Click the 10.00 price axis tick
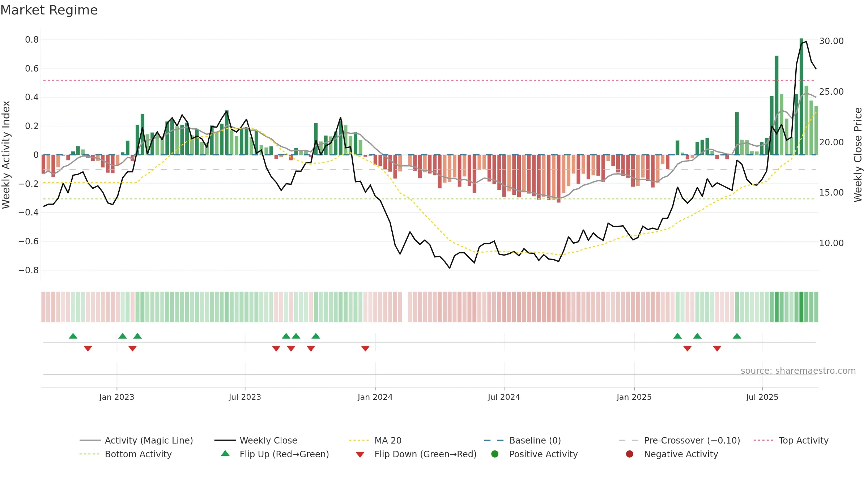868x488 pixels. click(831, 243)
